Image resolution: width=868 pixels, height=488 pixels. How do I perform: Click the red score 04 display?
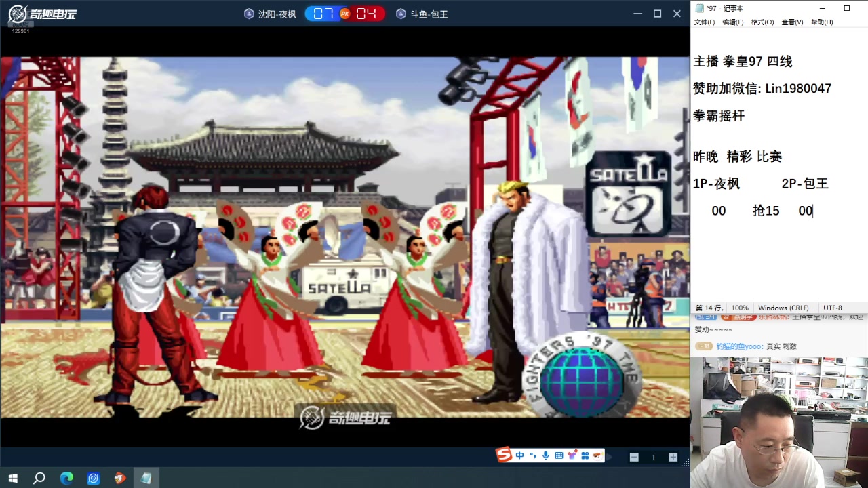(x=367, y=14)
